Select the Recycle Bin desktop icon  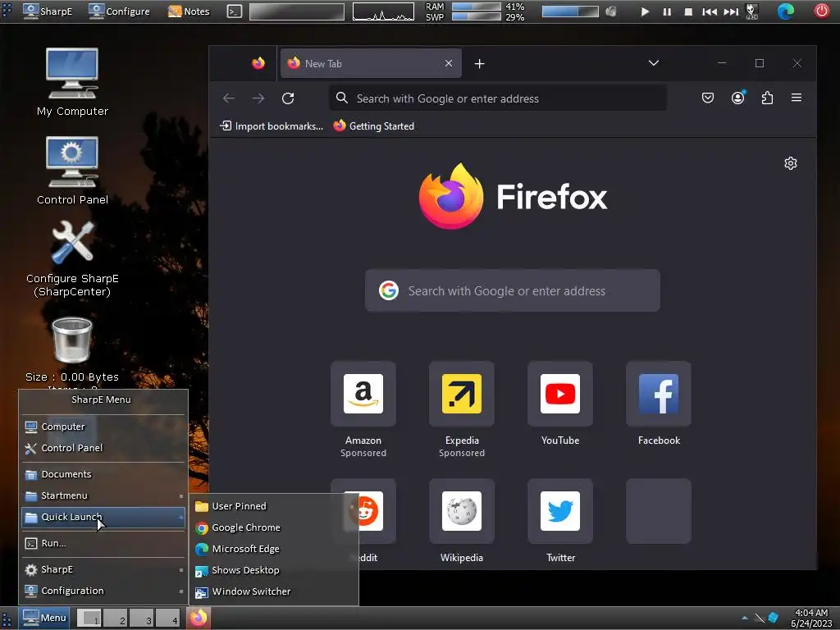pos(72,340)
